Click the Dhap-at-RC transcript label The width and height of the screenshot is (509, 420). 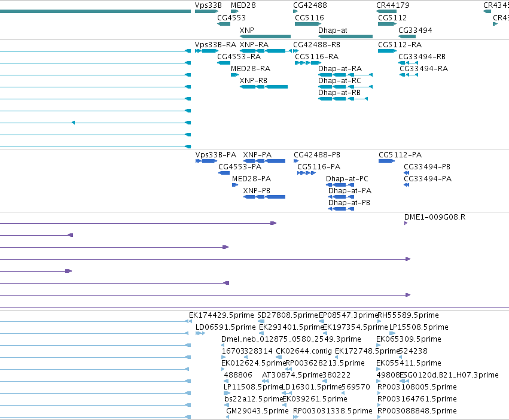coord(340,81)
